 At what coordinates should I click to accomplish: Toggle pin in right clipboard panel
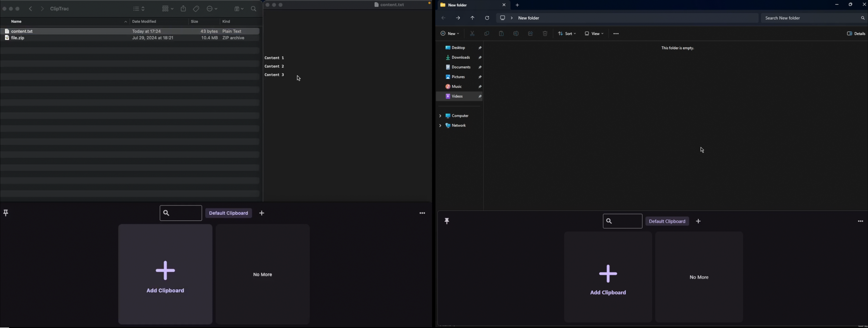coord(447,221)
